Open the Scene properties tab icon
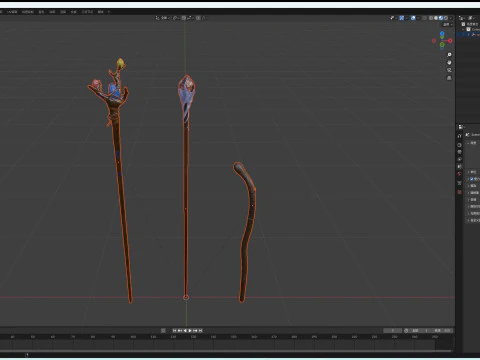Image resolution: width=480 pixels, height=360 pixels. tap(459, 166)
